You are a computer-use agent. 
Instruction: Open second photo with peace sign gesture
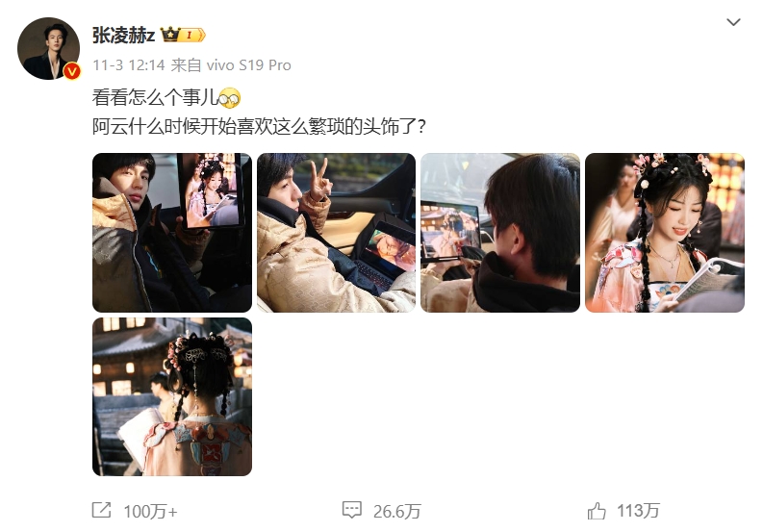pos(336,233)
